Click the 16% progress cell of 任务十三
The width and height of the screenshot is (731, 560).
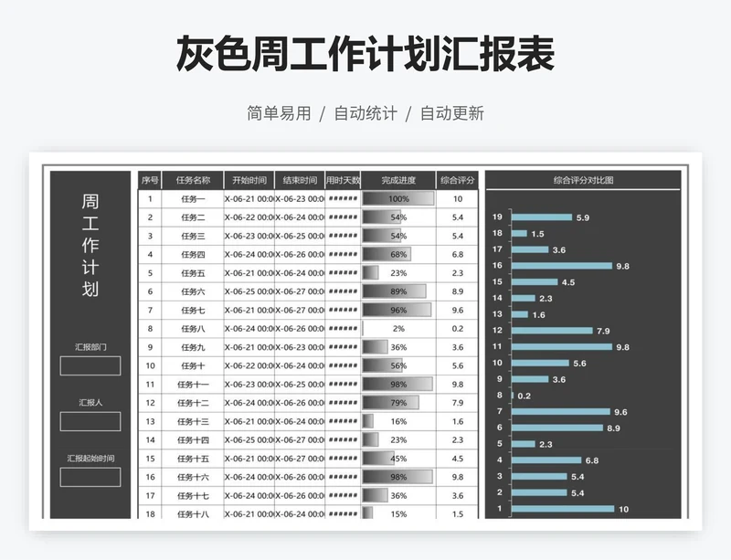click(398, 421)
